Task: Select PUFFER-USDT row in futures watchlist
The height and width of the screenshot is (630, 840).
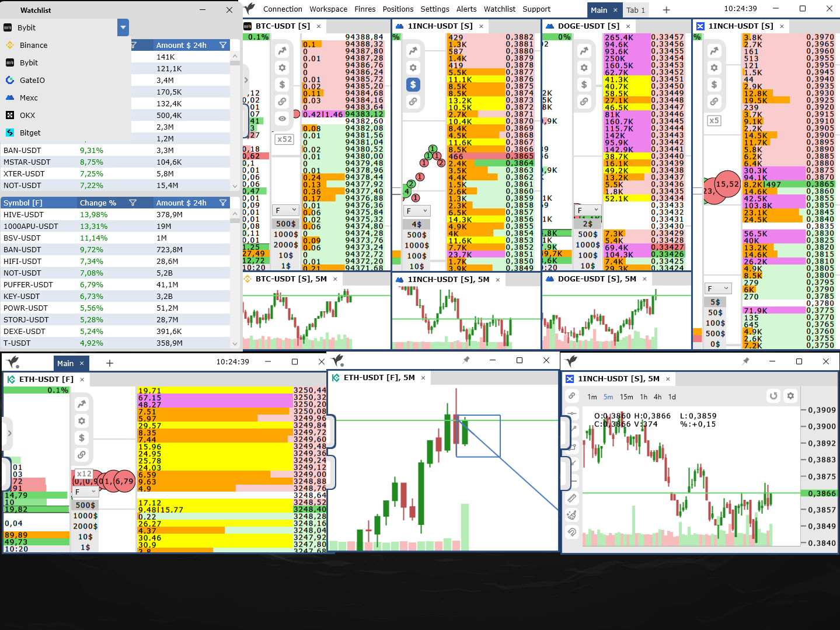Action: pyautogui.click(x=115, y=284)
